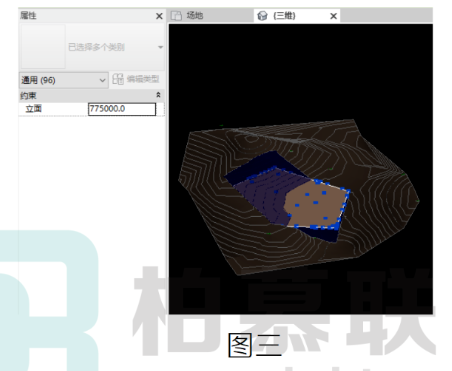Open the 通用 (96) filter dropdown

64,80
